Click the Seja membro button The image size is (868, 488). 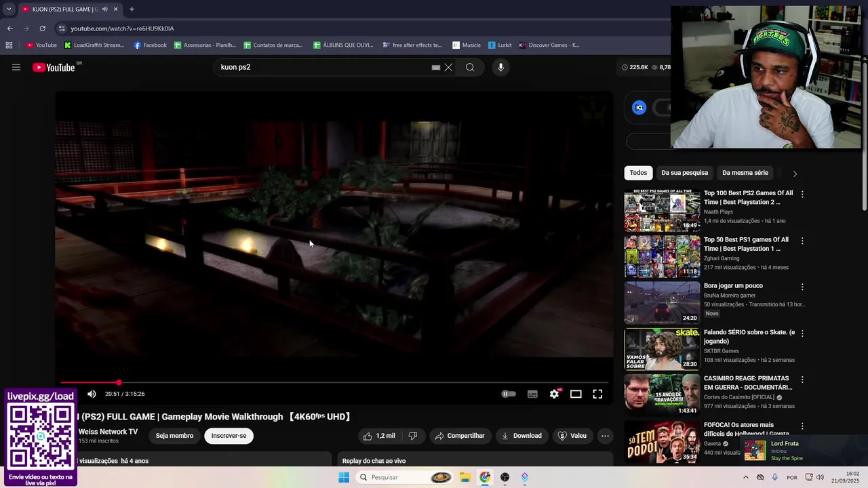click(174, 436)
